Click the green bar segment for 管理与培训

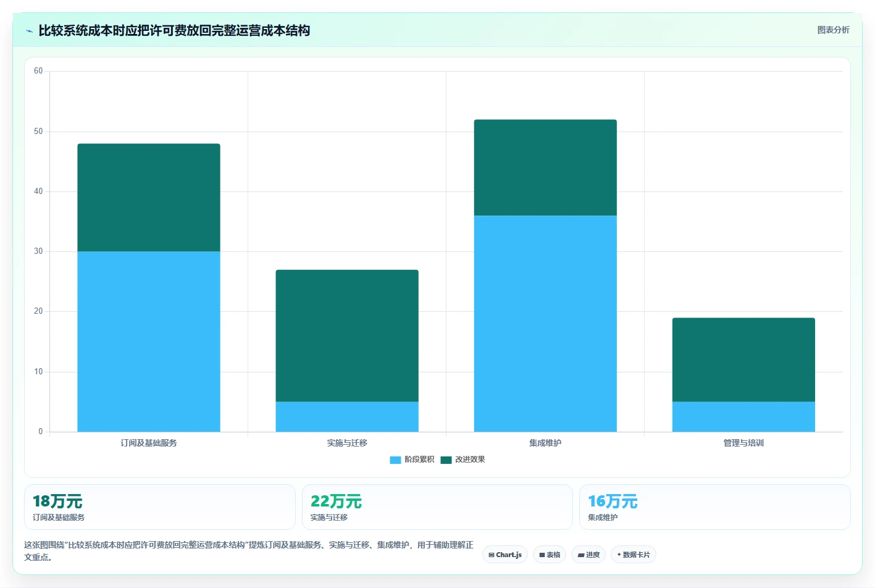[x=743, y=360]
